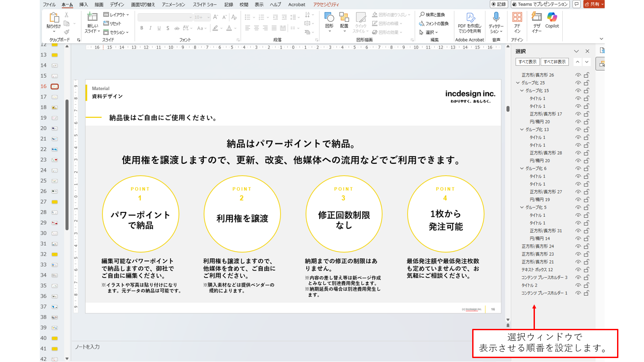This screenshot has height=362, width=644.
Task: Click the すべて非表示 button
Action: coord(554,62)
